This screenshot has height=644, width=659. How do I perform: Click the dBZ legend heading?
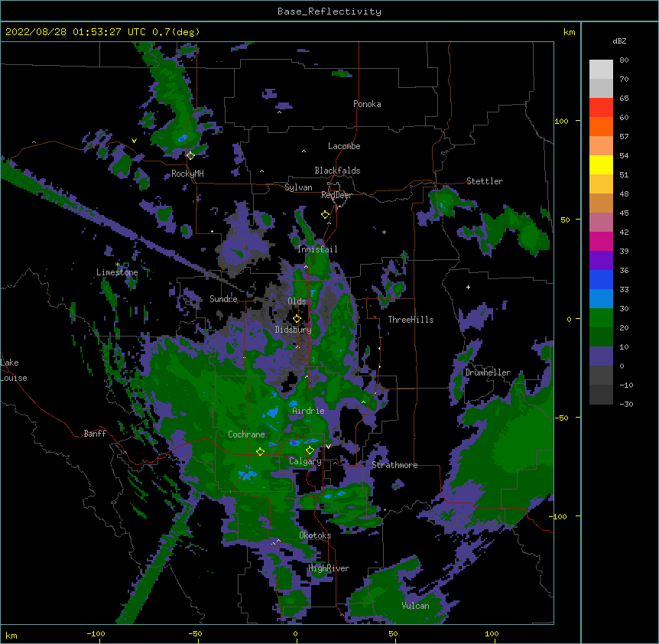tap(619, 41)
